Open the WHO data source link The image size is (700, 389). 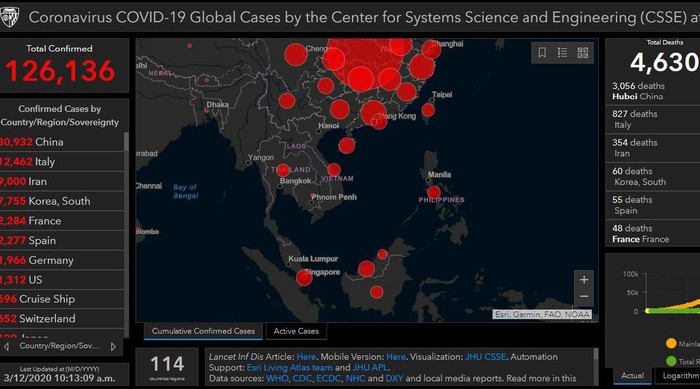pos(277,378)
